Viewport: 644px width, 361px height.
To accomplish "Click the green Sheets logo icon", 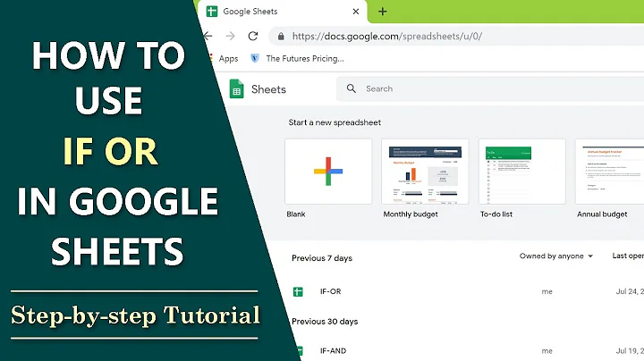I will point(236,88).
